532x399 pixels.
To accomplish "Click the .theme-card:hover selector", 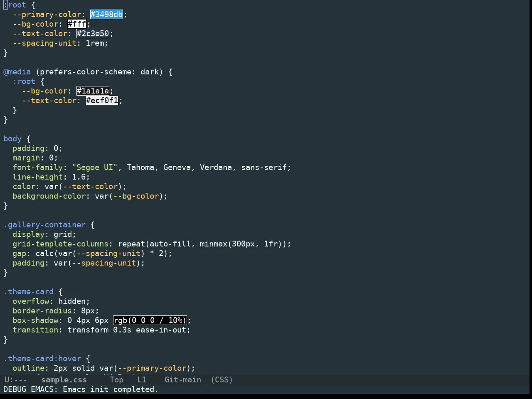I will [x=42, y=359].
